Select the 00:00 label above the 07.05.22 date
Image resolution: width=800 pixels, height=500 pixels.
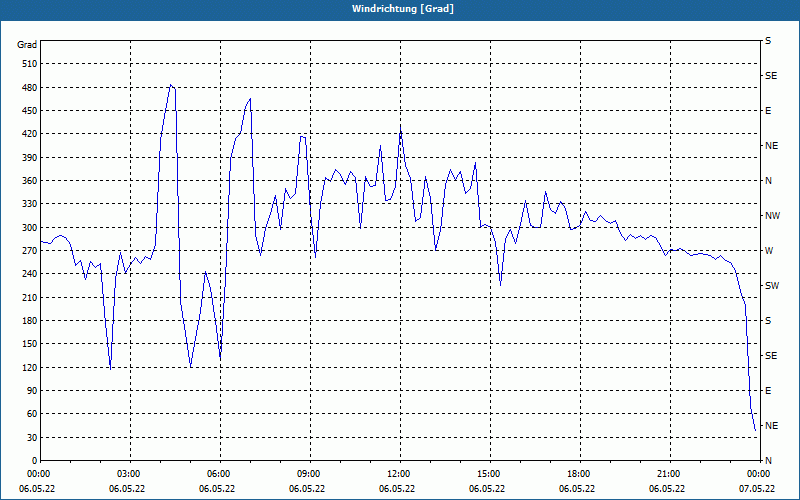pos(759,474)
